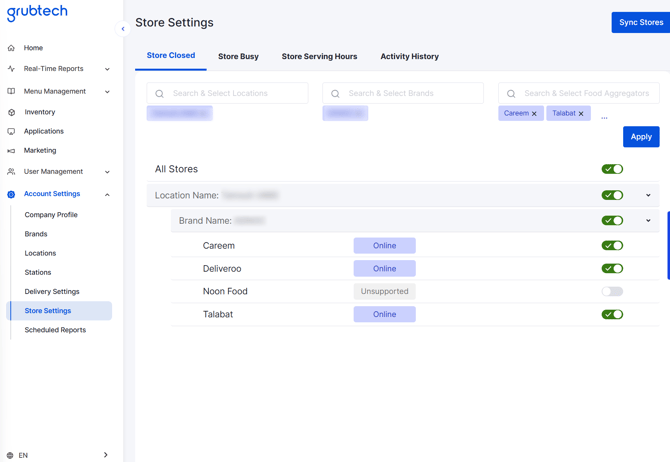Click the Deliveroo row label
Image resolution: width=670 pixels, height=462 pixels.
click(222, 269)
